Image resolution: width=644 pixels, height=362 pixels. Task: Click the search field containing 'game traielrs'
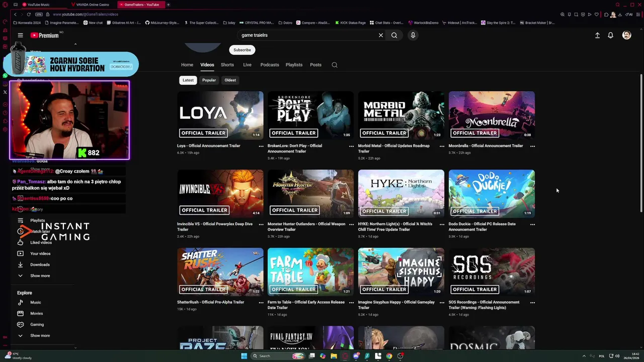[x=307, y=35]
